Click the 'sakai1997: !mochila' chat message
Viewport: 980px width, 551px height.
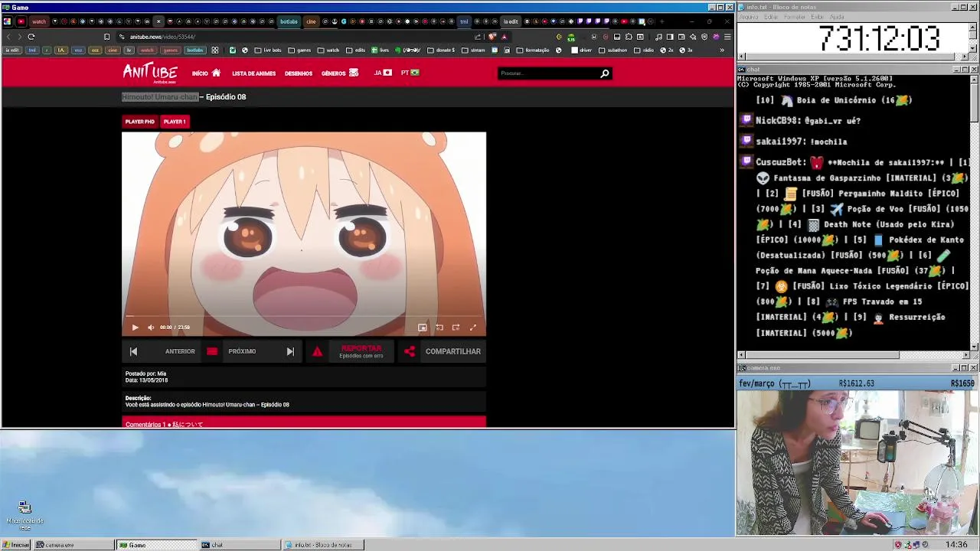click(x=802, y=142)
